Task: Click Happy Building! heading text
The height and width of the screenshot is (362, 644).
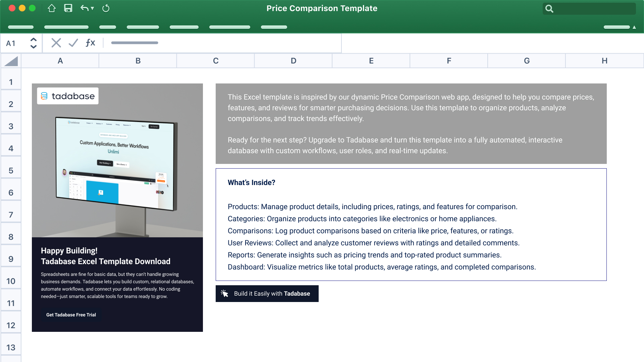Action: pos(69,251)
